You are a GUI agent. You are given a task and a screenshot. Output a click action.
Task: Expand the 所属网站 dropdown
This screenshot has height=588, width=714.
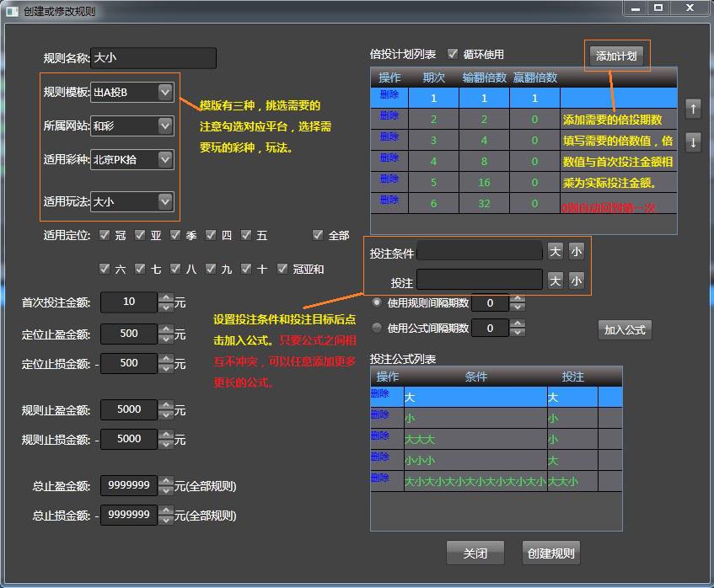coord(165,126)
